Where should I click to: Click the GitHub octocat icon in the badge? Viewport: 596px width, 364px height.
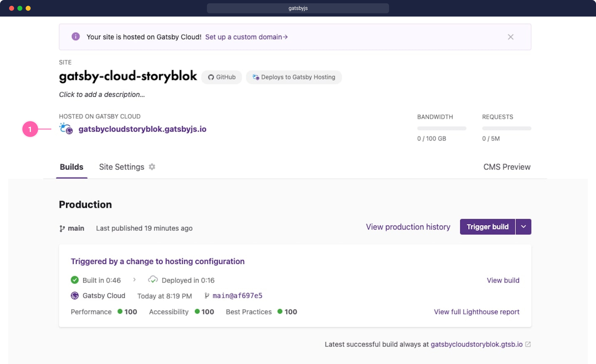pos(211,77)
